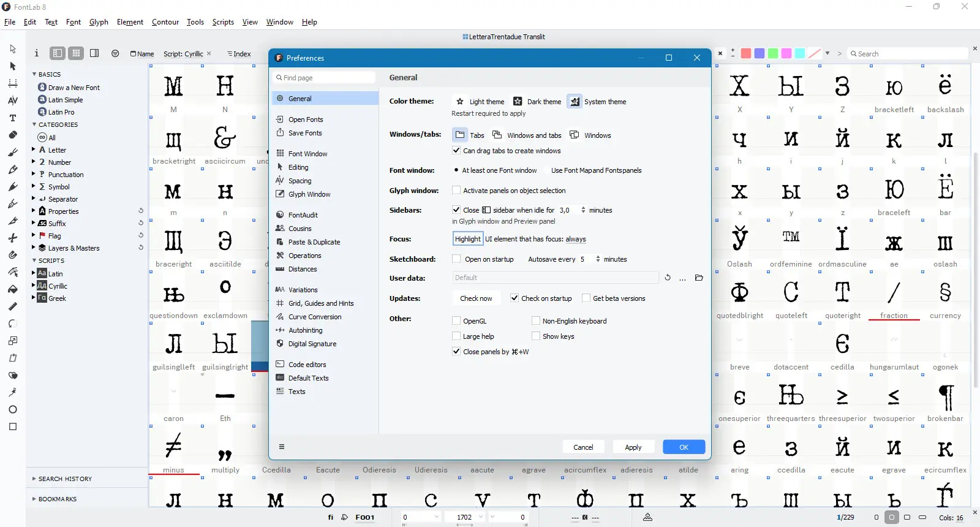Expand the Cyrillic script item

pos(34,286)
